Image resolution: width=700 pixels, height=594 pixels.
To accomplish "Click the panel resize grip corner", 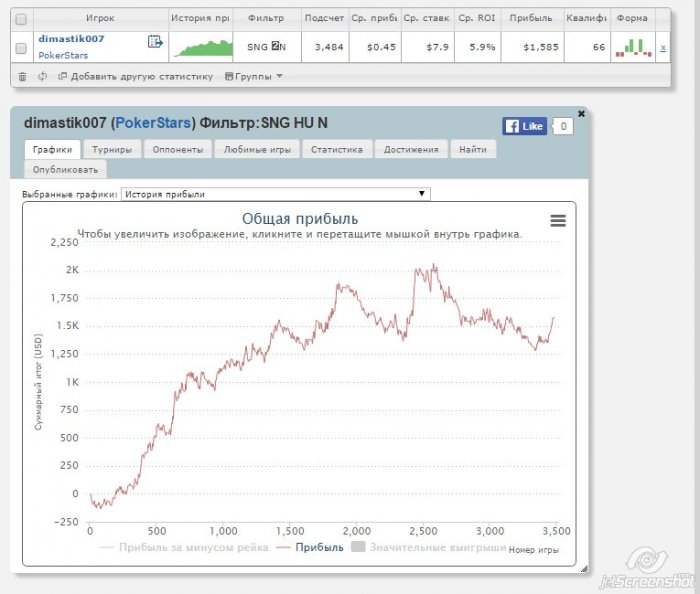I will coord(584,569).
